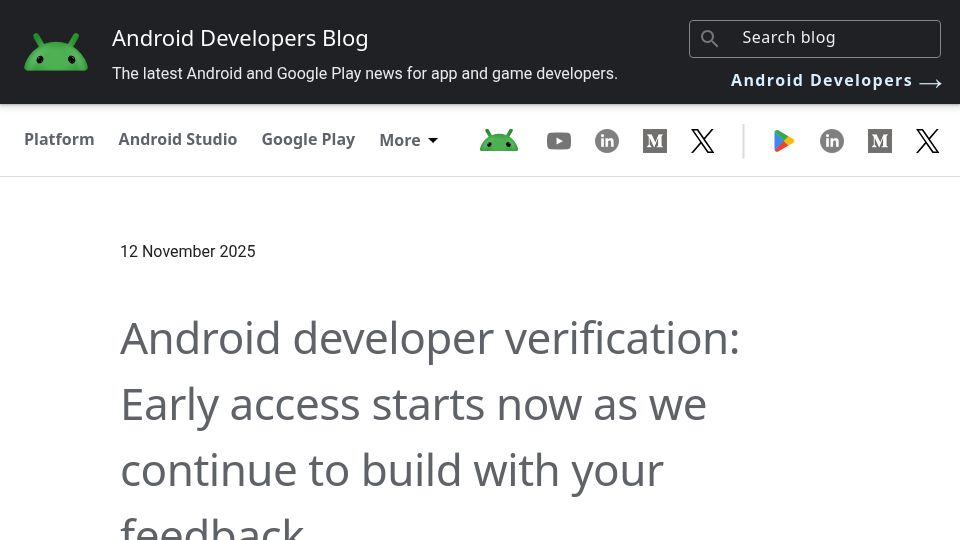This screenshot has height=540, width=960.
Task: Click the green Android logo in the header
Action: coord(56,52)
